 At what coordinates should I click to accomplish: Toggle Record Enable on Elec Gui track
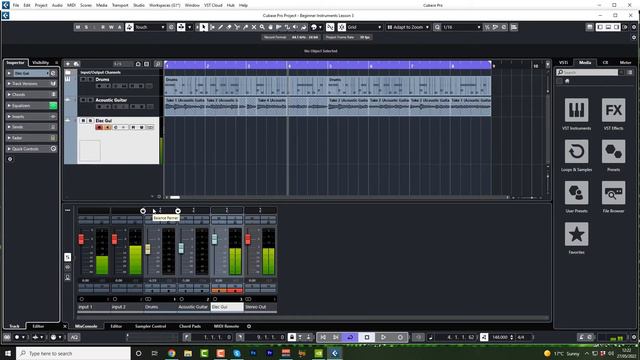(99, 127)
